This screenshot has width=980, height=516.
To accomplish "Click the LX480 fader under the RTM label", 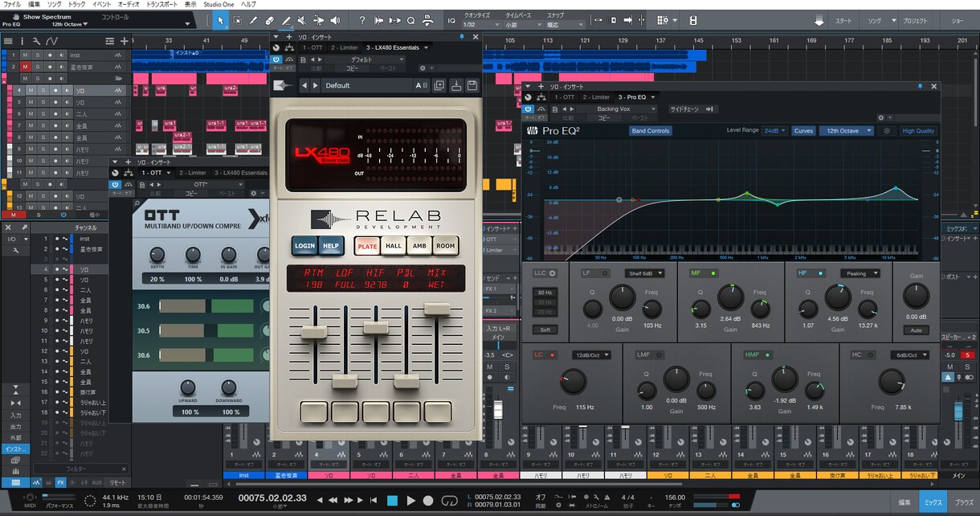I will pos(314,332).
